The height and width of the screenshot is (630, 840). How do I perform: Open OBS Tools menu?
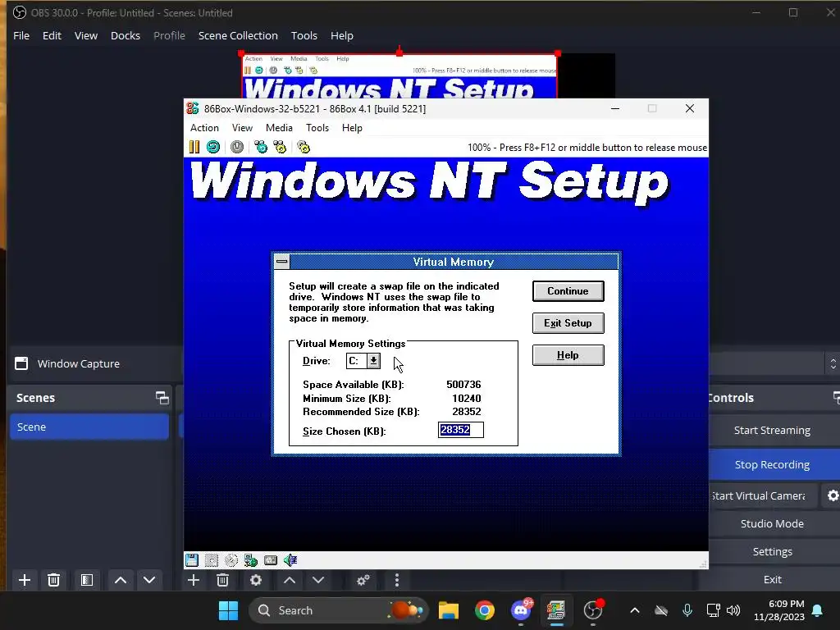304,35
